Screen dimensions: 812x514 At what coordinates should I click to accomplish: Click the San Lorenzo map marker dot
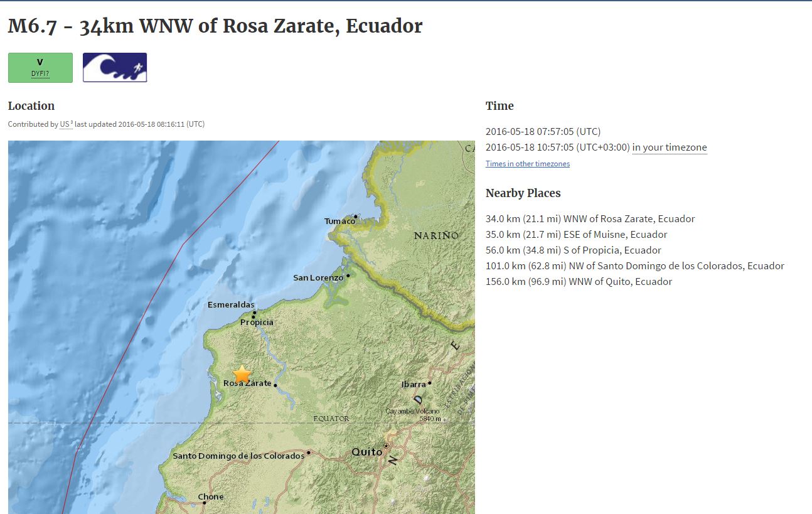(x=348, y=275)
